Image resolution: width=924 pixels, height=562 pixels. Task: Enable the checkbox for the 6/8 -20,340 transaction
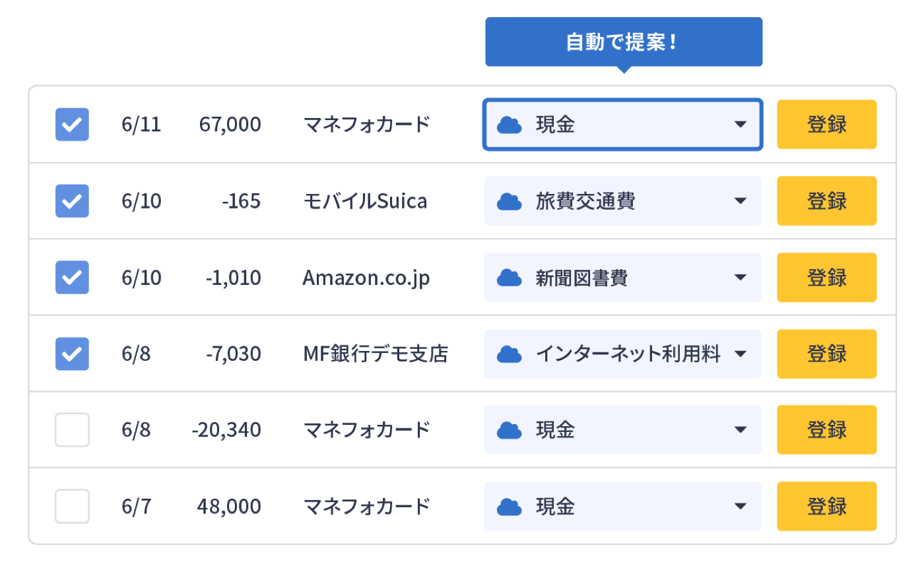pyautogui.click(x=71, y=430)
